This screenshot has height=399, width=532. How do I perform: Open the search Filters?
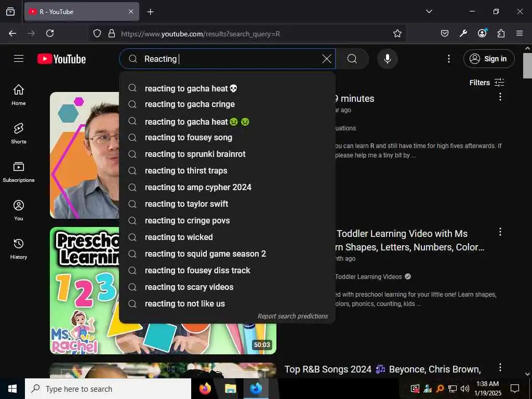[486, 83]
